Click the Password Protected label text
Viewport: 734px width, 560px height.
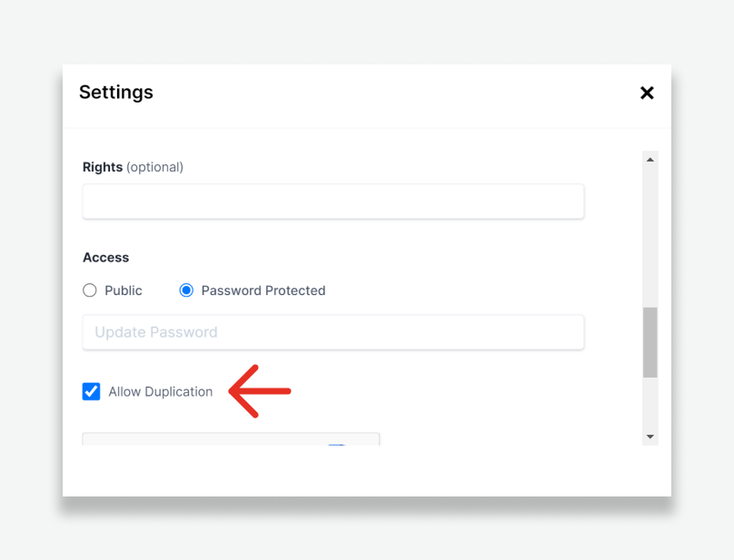(263, 290)
